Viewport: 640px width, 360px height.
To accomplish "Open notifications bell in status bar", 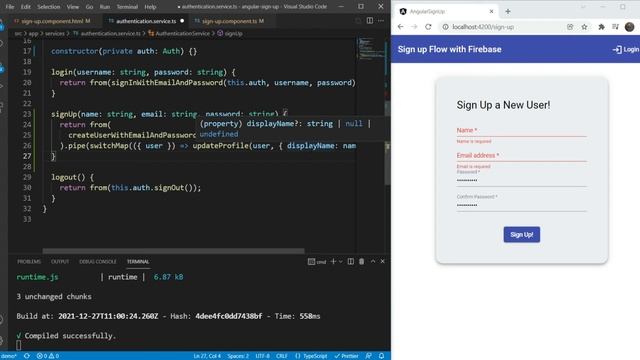I will pos(381,356).
